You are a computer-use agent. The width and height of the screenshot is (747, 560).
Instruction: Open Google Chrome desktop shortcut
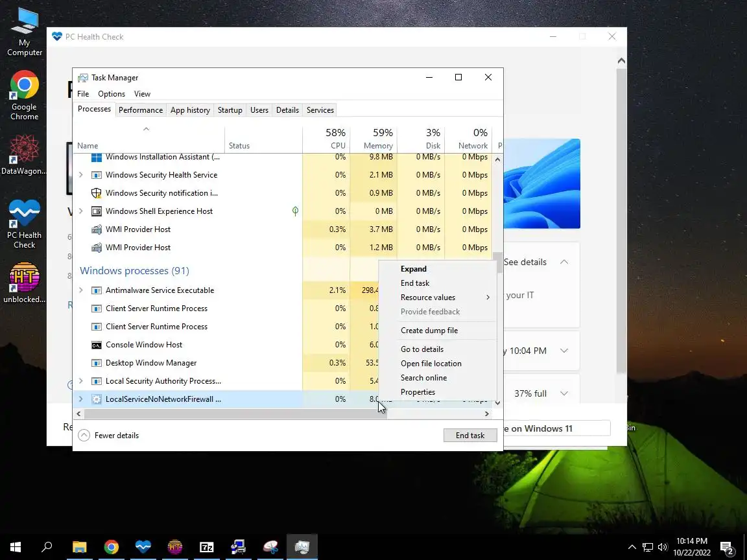tap(24, 95)
